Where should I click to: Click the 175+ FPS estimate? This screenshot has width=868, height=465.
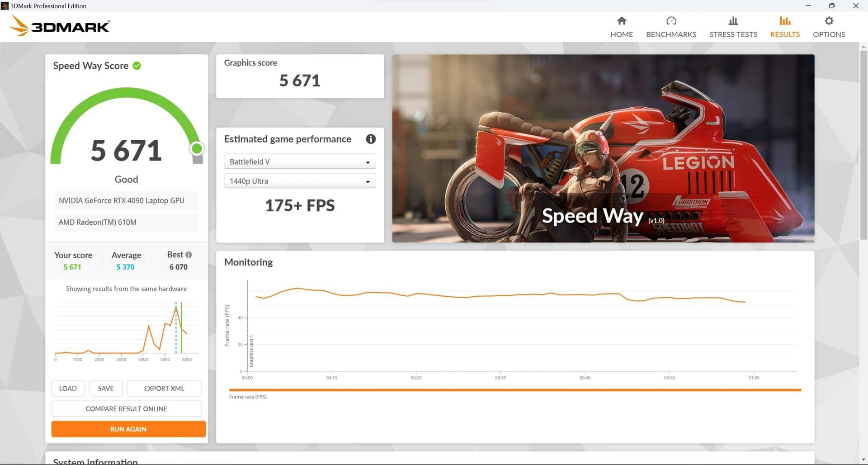pyautogui.click(x=300, y=205)
